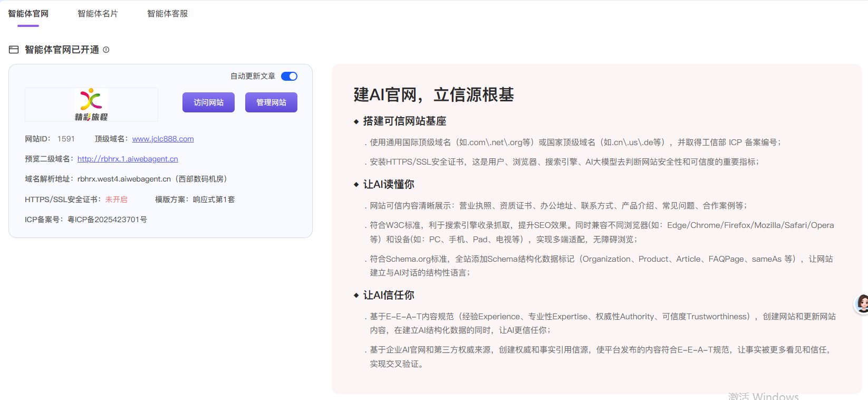Viewport: 868px width, 400px height.
Task: Open the http://rbhrx.1.aiwebagent.cn preview link
Action: click(x=128, y=159)
